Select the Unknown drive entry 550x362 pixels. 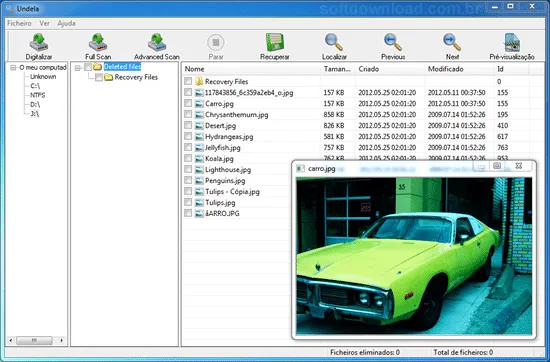(x=43, y=76)
